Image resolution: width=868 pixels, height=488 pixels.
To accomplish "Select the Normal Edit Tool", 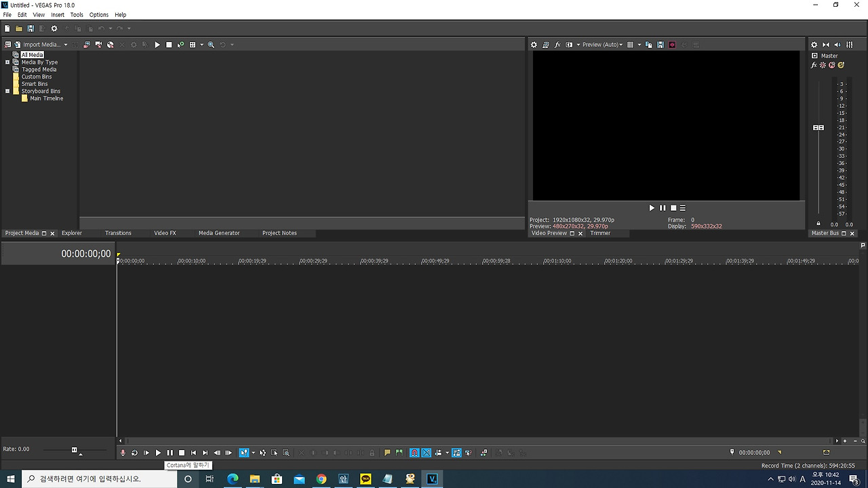I will (x=244, y=452).
